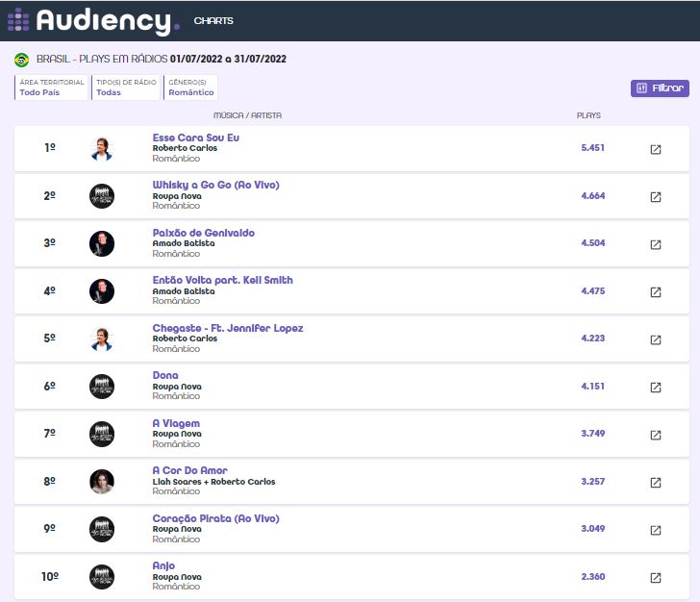Click plays count 3.749

click(593, 433)
